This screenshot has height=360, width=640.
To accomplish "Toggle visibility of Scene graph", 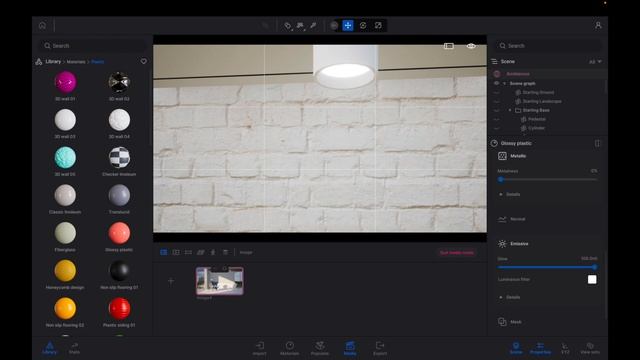I will tap(496, 83).
